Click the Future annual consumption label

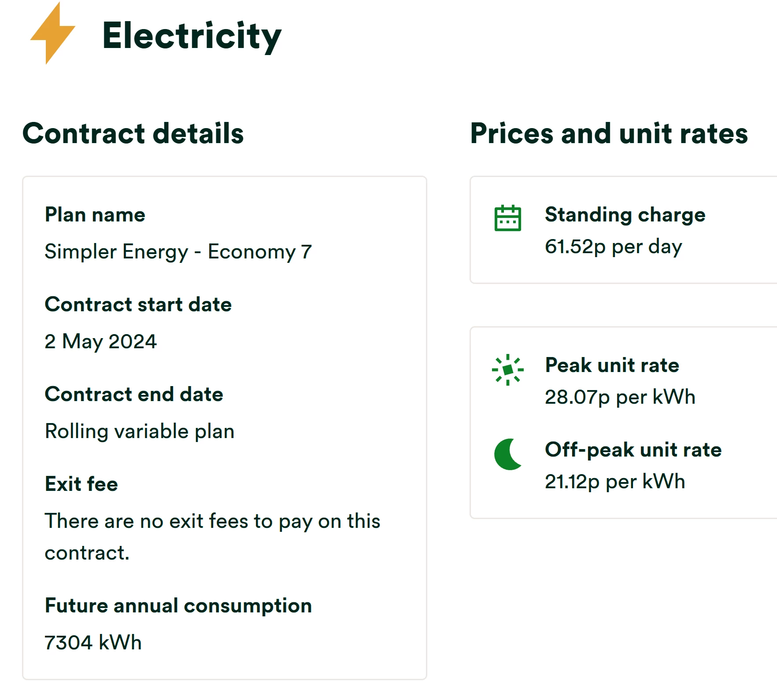(x=178, y=606)
